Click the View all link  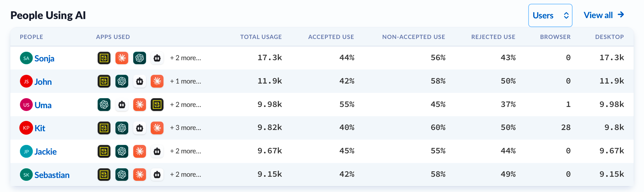[604, 15]
